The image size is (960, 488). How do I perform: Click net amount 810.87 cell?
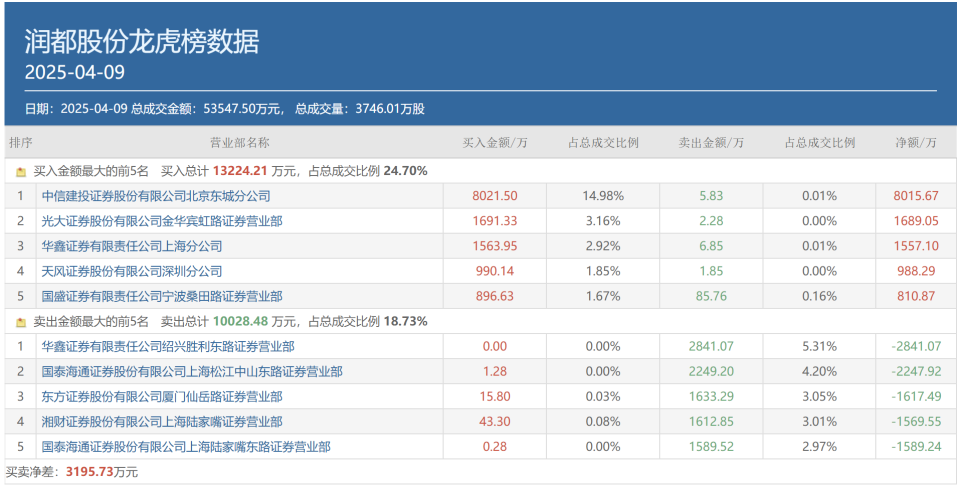coord(916,296)
